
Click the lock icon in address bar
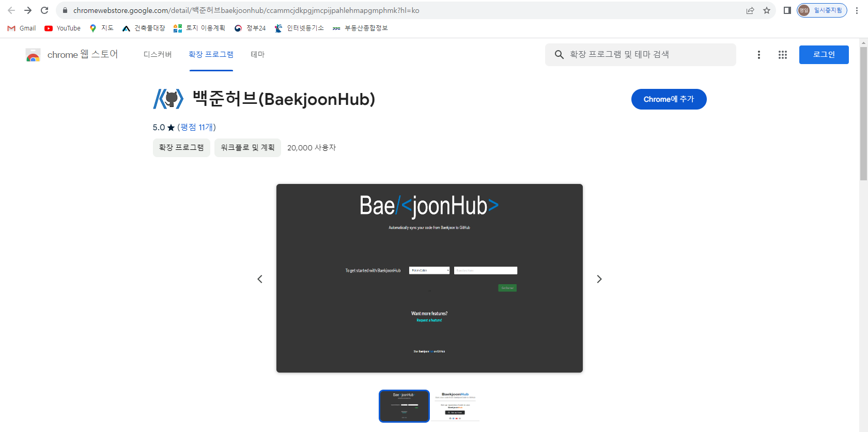65,10
